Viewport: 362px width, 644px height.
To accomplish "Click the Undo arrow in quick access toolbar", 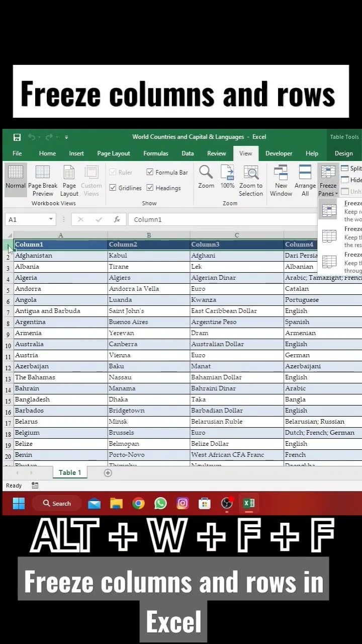I will [x=32, y=137].
